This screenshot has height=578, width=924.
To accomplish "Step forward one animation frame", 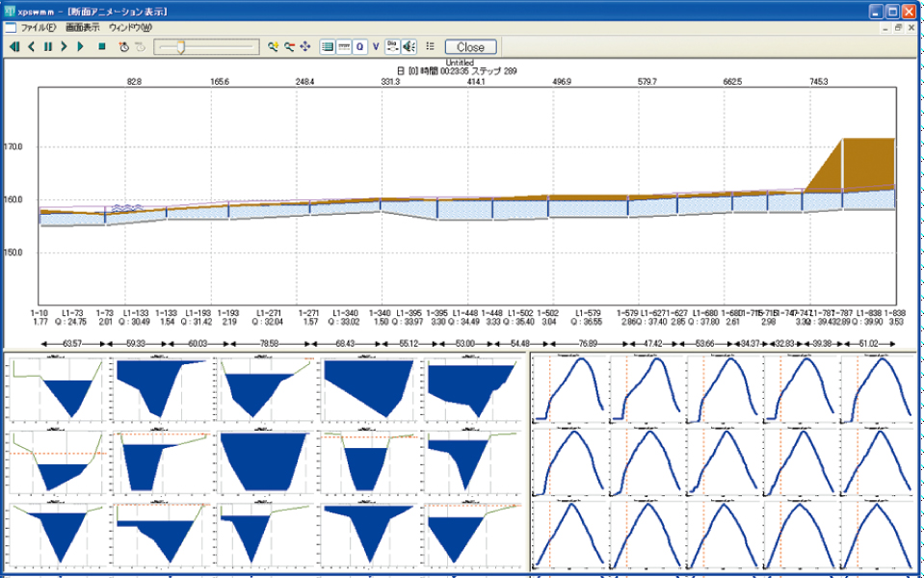I will (x=64, y=46).
